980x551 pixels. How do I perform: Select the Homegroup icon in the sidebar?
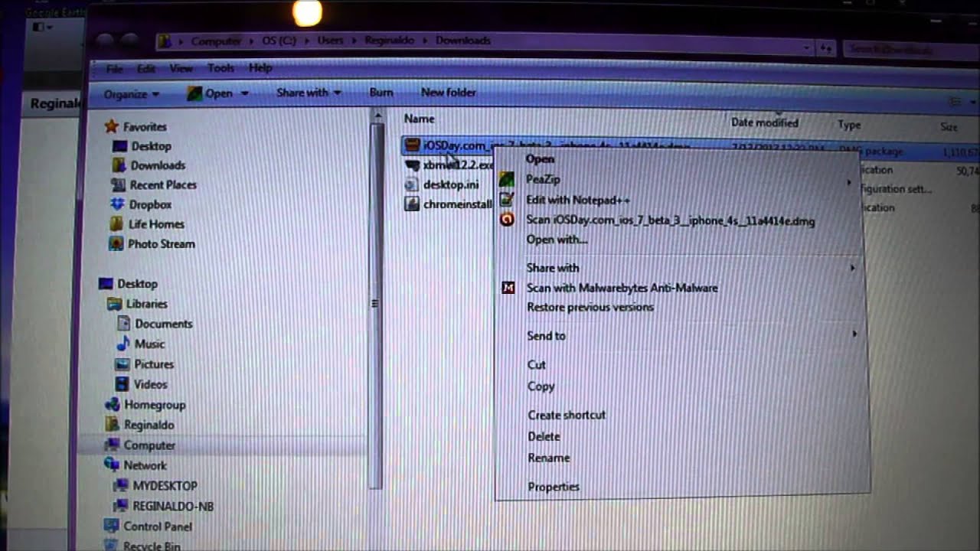pos(112,405)
